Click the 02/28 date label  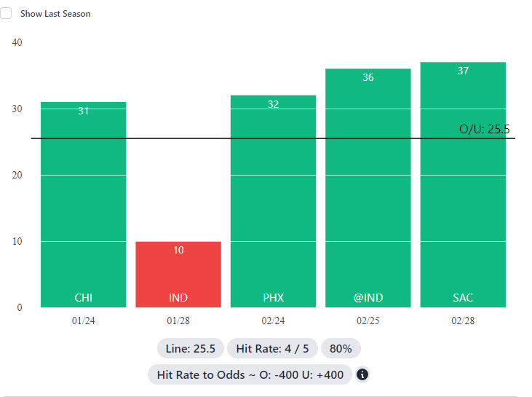tap(463, 321)
